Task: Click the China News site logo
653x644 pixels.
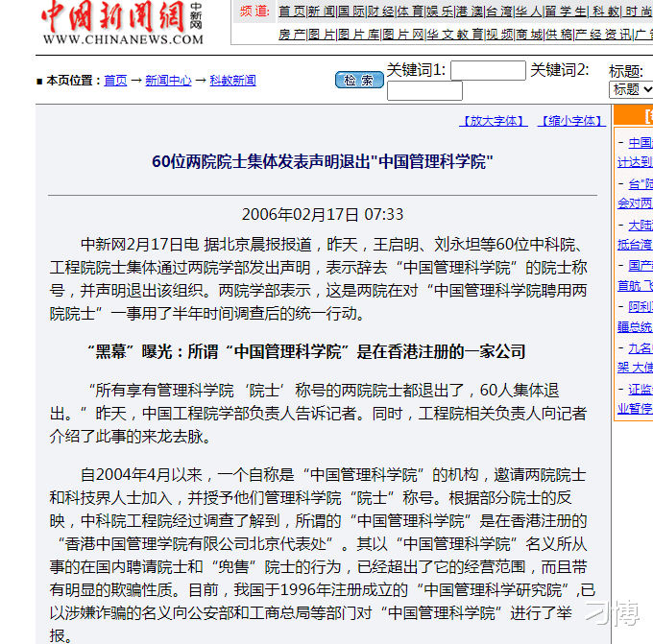Action: point(123,22)
